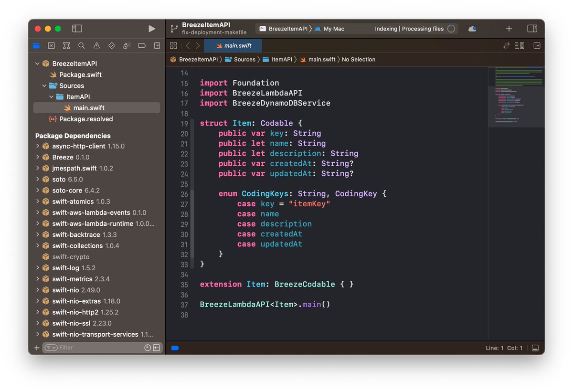
Task: Select jmespath.swift 1.0.2 package row
Action: (96, 169)
